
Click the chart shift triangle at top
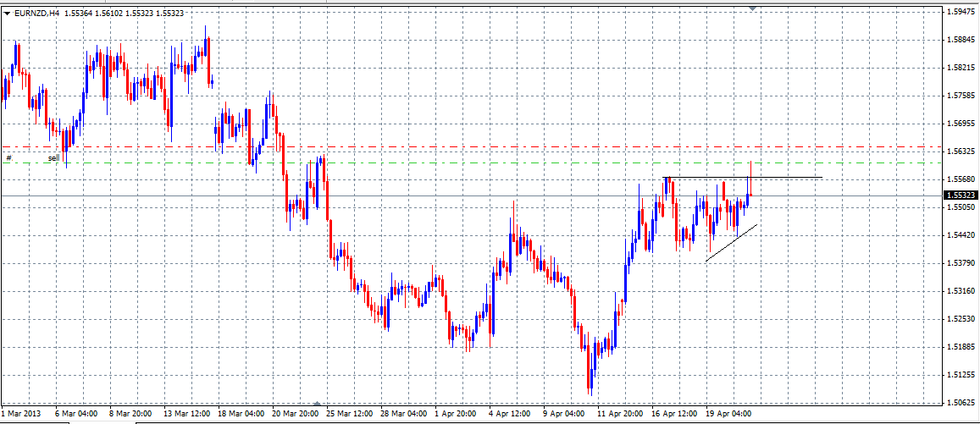[x=752, y=8]
